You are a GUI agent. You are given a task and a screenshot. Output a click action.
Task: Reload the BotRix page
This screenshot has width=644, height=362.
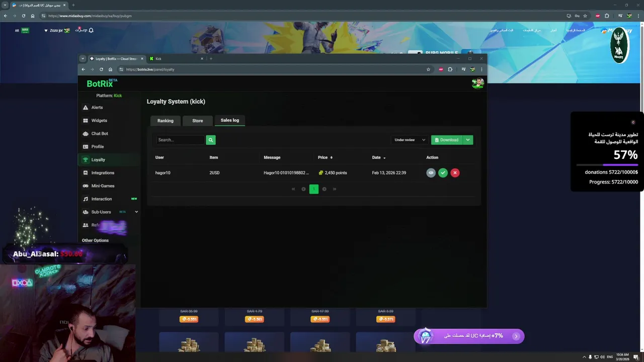(101, 69)
